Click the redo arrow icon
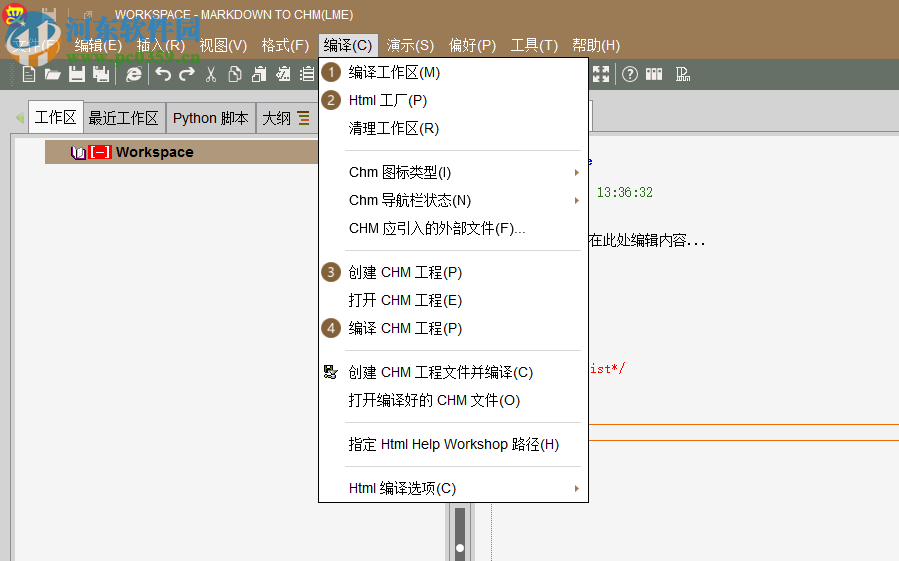This screenshot has height=561, width=899. point(187,74)
